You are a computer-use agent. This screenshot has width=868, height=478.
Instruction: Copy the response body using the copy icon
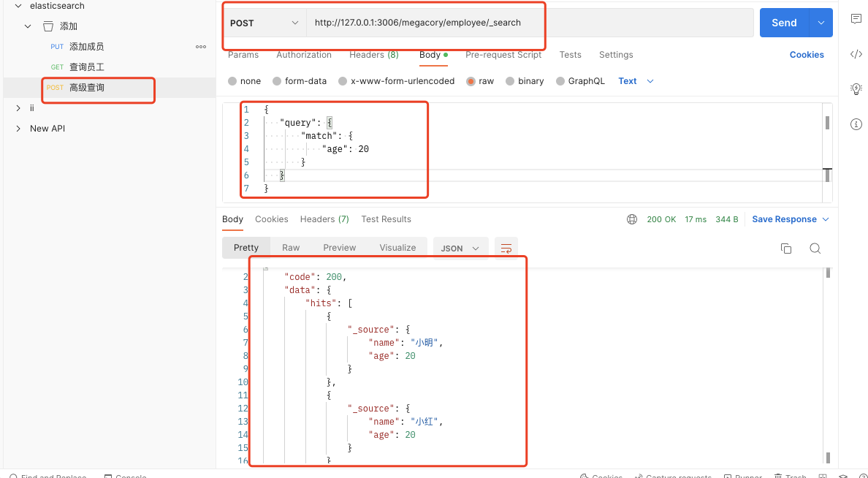pos(786,249)
